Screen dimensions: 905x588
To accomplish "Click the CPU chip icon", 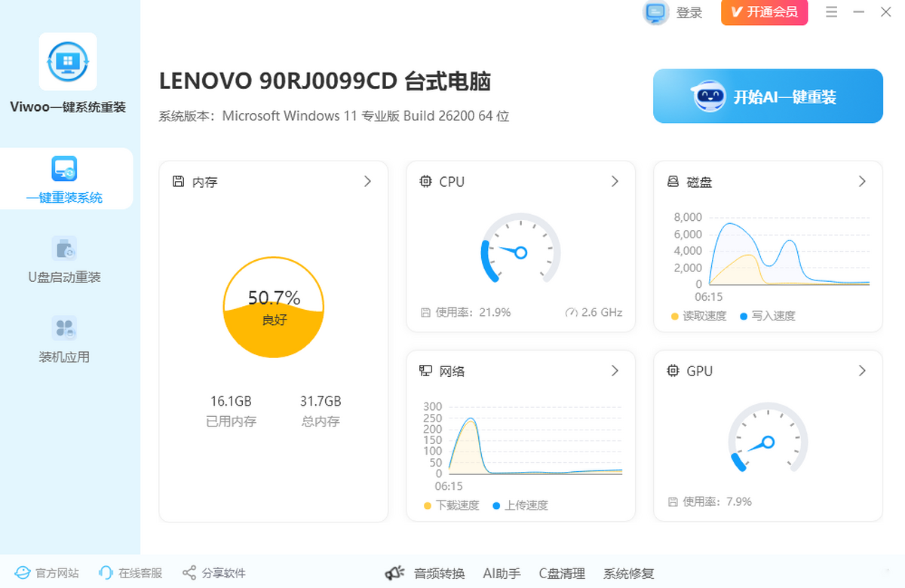I will point(426,182).
